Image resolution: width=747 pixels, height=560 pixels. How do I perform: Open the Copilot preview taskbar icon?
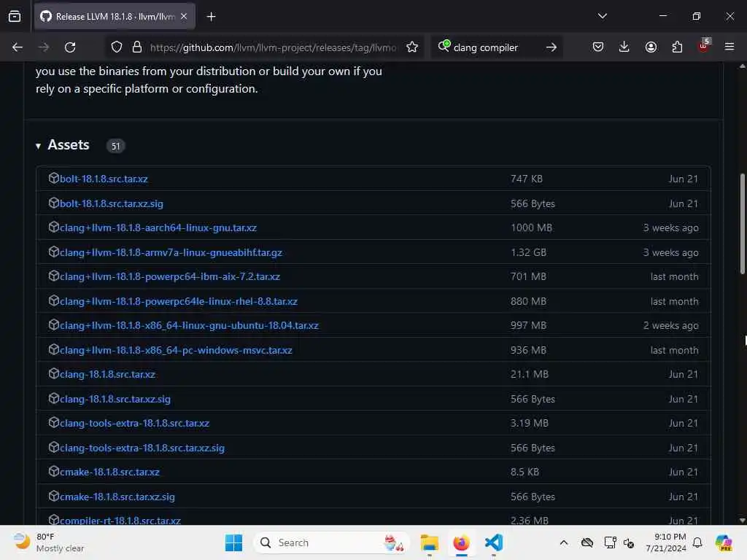tap(724, 542)
